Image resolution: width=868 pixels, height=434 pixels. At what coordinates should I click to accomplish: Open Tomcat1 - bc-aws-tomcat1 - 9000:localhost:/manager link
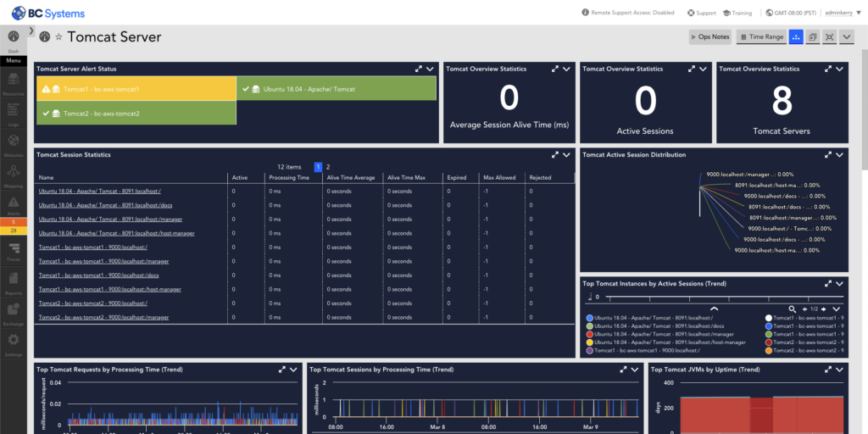pyautogui.click(x=104, y=261)
